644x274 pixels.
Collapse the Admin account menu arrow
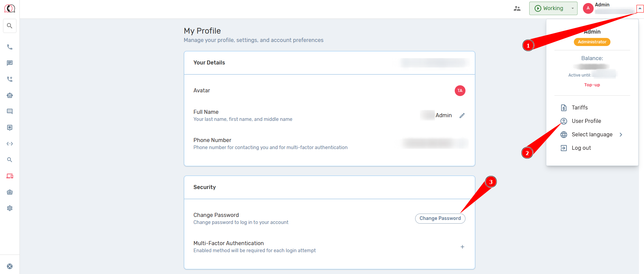click(x=640, y=8)
